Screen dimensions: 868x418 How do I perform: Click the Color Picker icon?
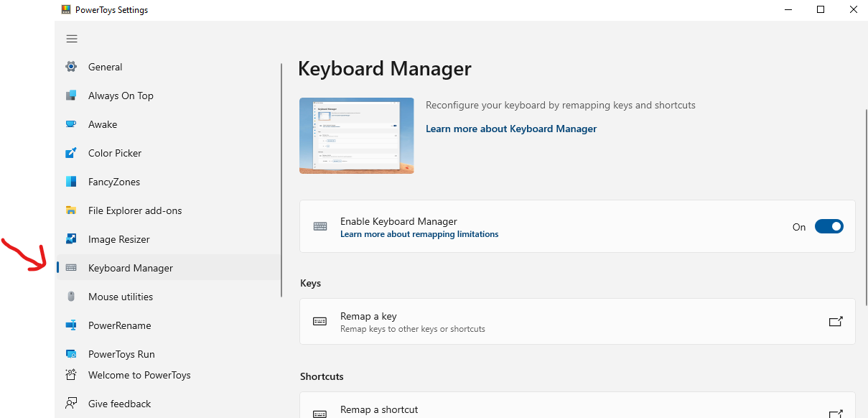71,153
